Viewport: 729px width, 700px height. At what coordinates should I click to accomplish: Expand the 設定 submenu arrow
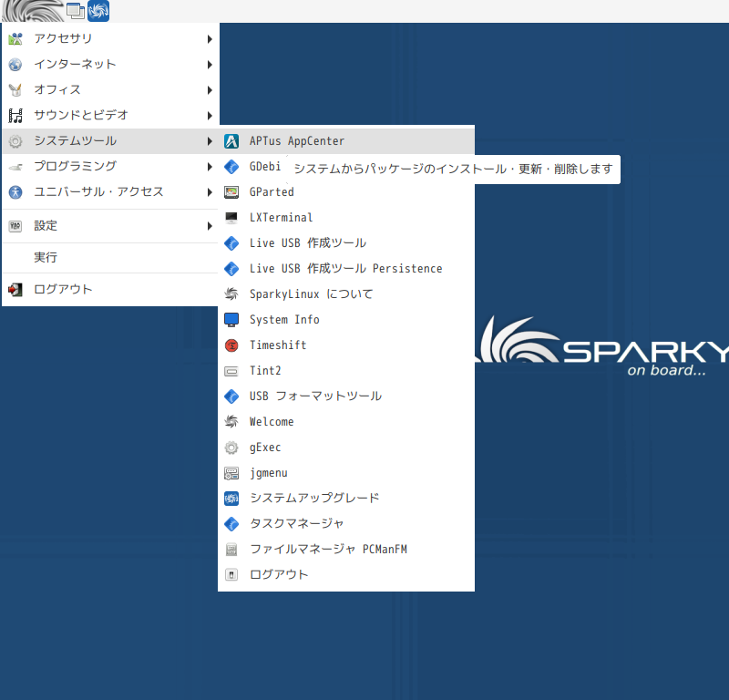click(x=210, y=226)
